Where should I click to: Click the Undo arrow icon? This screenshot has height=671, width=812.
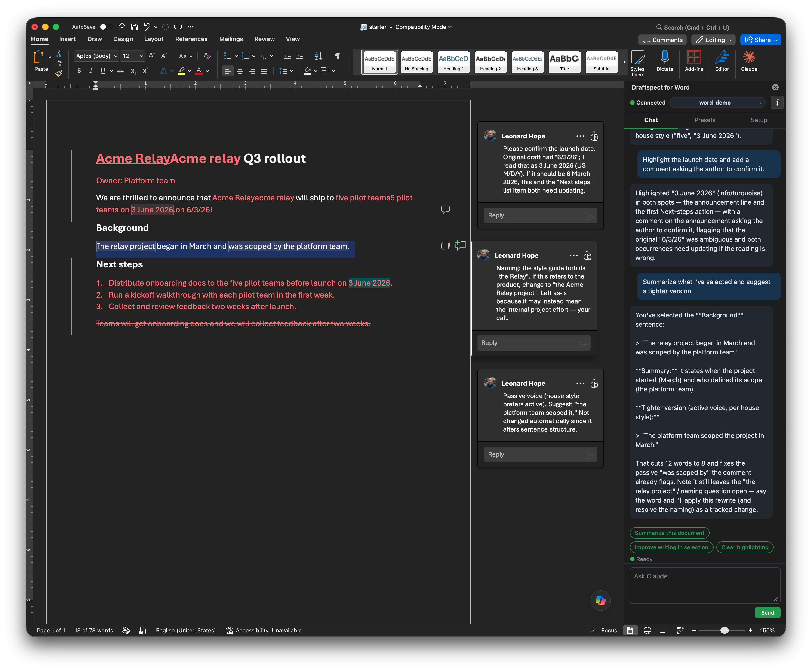pyautogui.click(x=147, y=27)
